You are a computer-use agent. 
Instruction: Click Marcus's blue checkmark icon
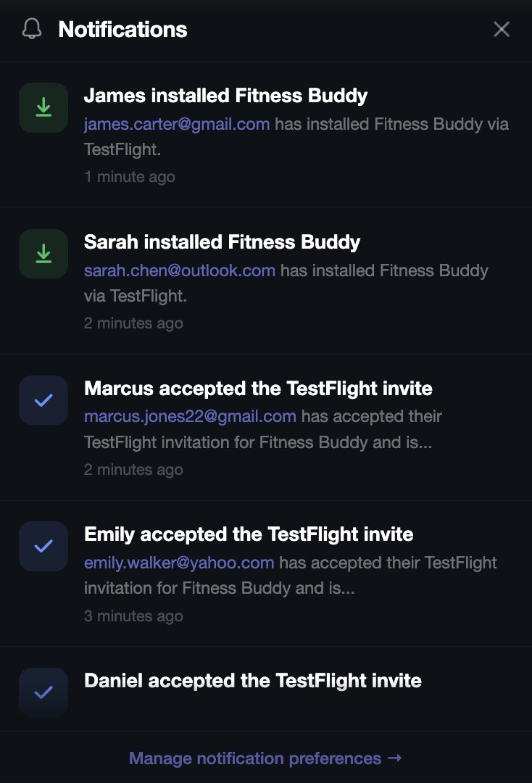tap(43, 400)
